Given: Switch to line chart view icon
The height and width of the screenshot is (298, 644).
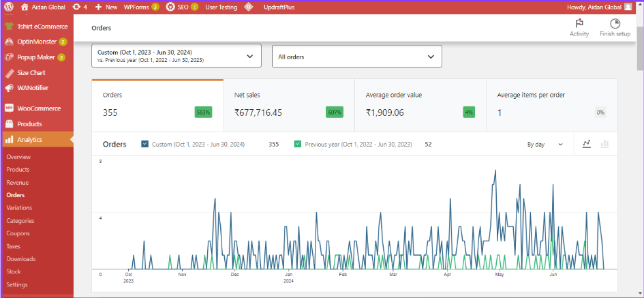Looking at the screenshot, I should [586, 144].
